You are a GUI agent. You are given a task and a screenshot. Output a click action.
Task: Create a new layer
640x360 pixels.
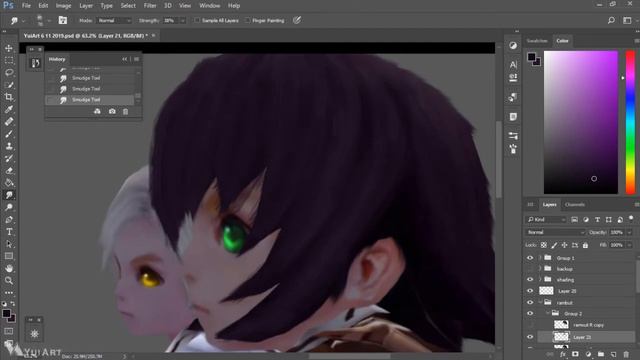[x=613, y=354]
